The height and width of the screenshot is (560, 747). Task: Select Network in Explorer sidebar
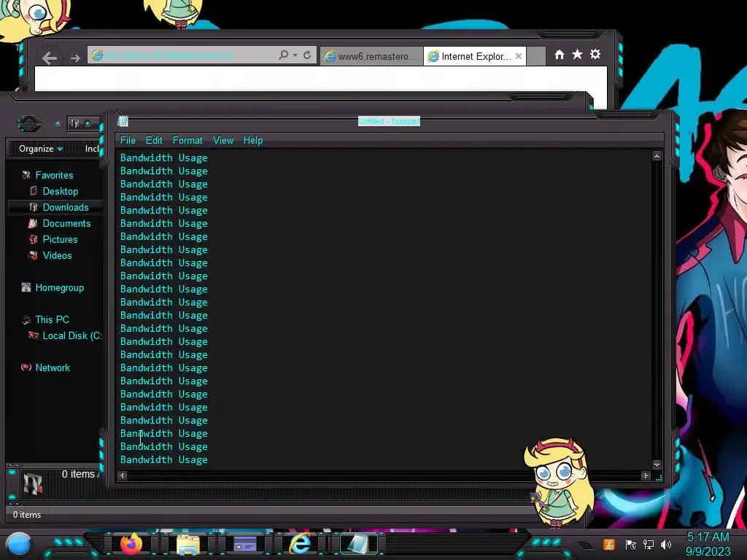[x=53, y=367]
